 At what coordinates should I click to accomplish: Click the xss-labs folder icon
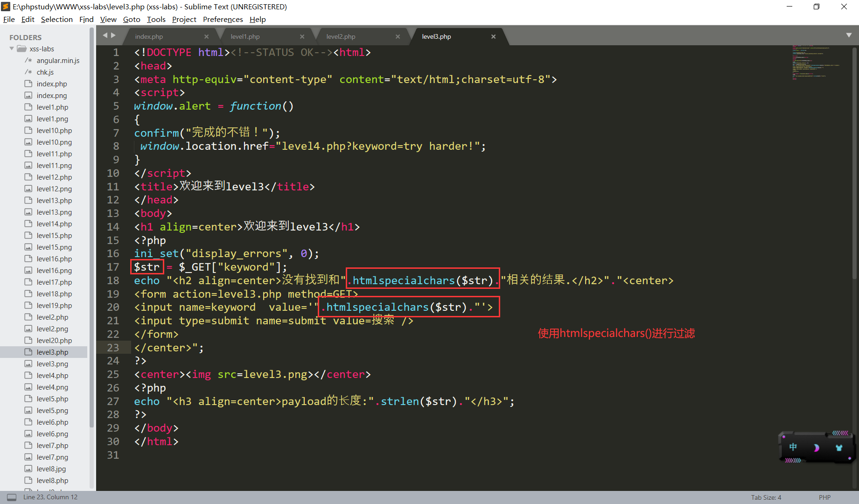[x=21, y=49]
